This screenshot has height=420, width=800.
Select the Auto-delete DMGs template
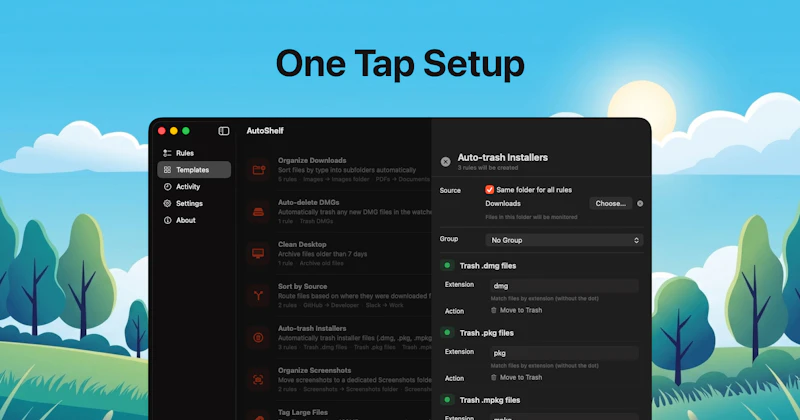tap(337, 212)
